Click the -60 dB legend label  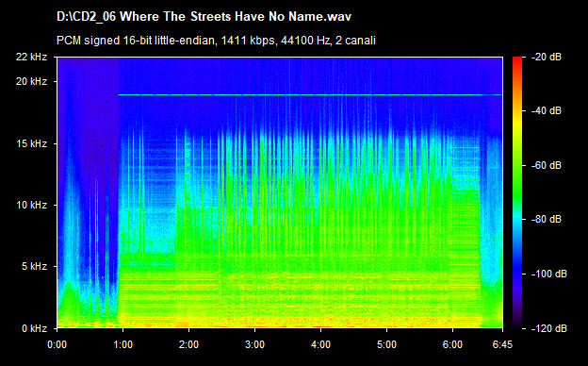(x=547, y=165)
